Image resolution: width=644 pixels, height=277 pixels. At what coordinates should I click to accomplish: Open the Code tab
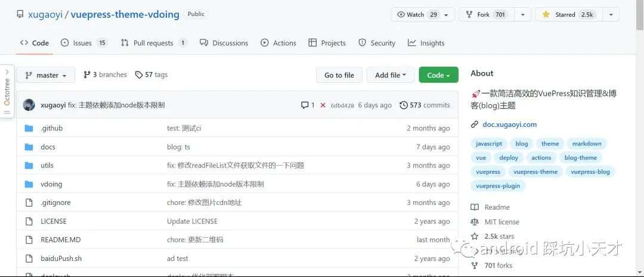35,43
